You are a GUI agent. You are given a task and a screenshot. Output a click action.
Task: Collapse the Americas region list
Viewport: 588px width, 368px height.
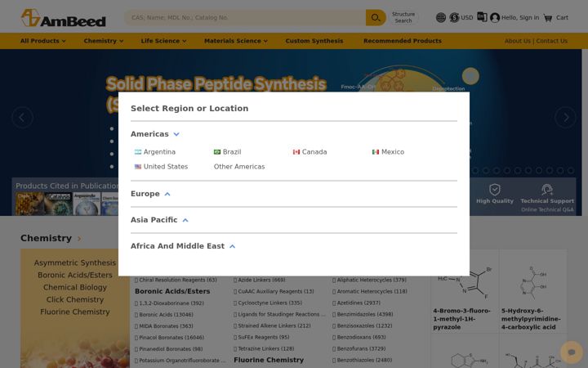pos(176,134)
